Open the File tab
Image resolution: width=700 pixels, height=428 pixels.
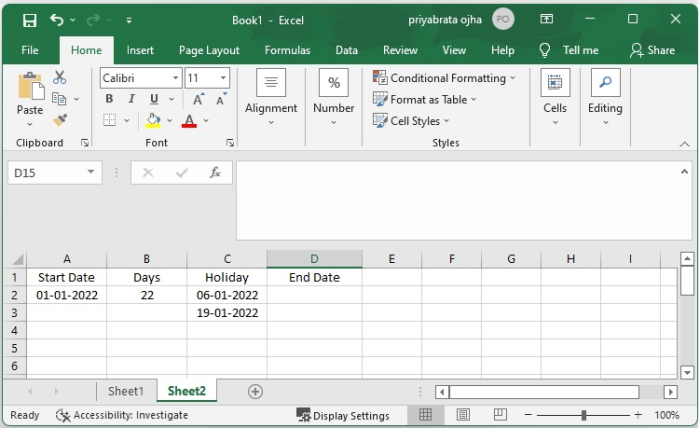click(x=30, y=50)
